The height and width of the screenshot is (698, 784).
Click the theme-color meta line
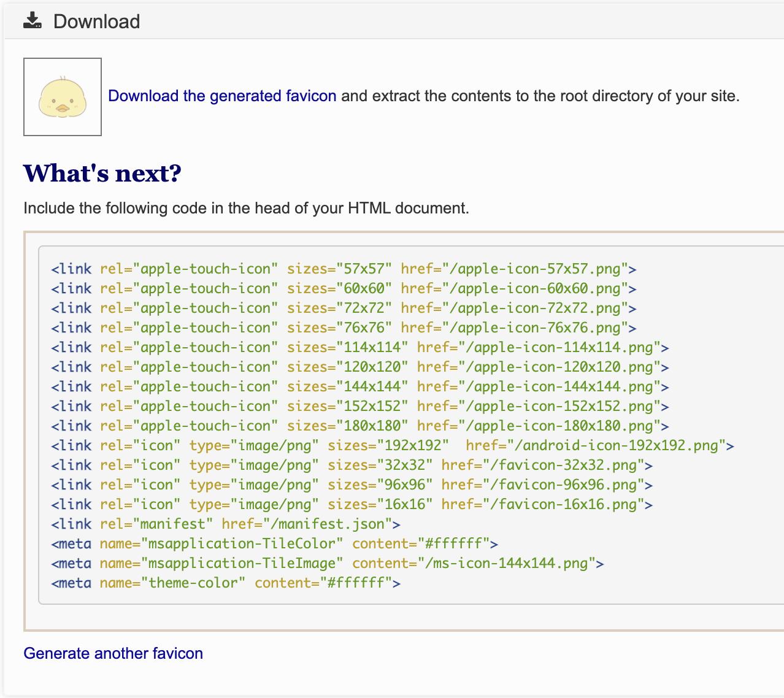(226, 583)
